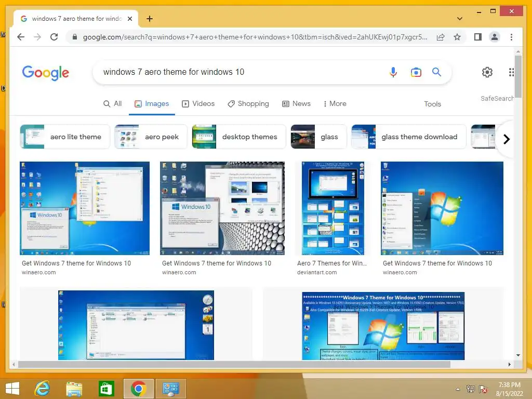Go back with the browser back arrow
The width and height of the screenshot is (532, 399).
point(21,37)
